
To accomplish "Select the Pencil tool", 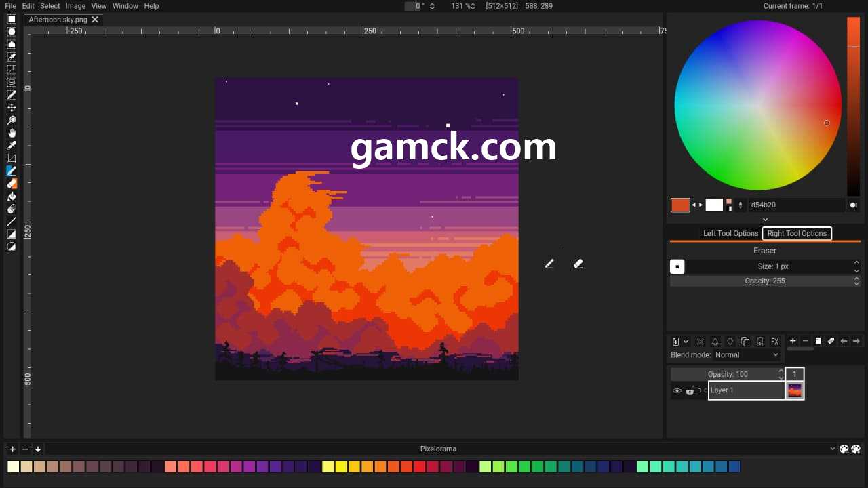I will tap(12, 171).
